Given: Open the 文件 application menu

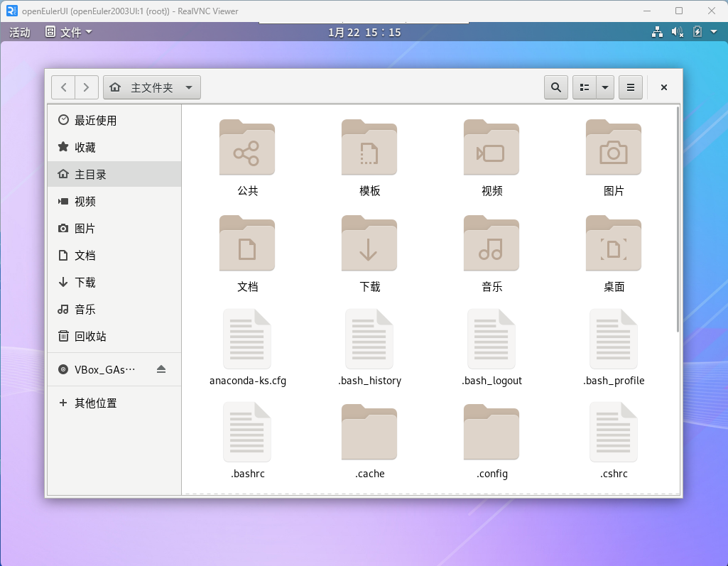Looking at the screenshot, I should coord(69,32).
